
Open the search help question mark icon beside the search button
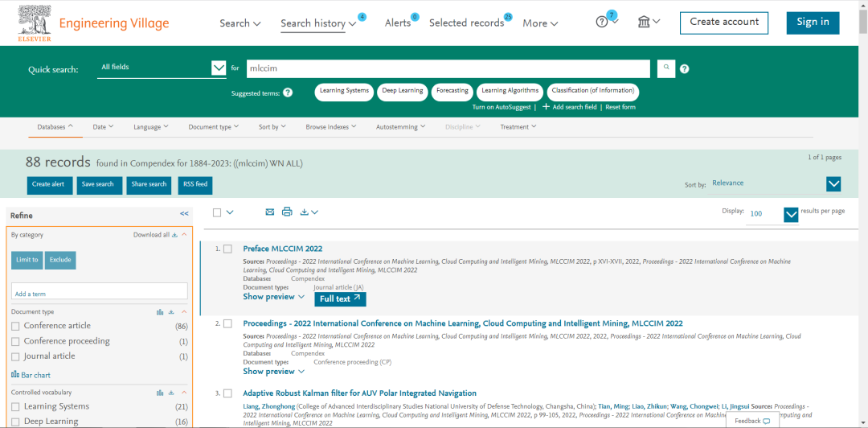684,68
